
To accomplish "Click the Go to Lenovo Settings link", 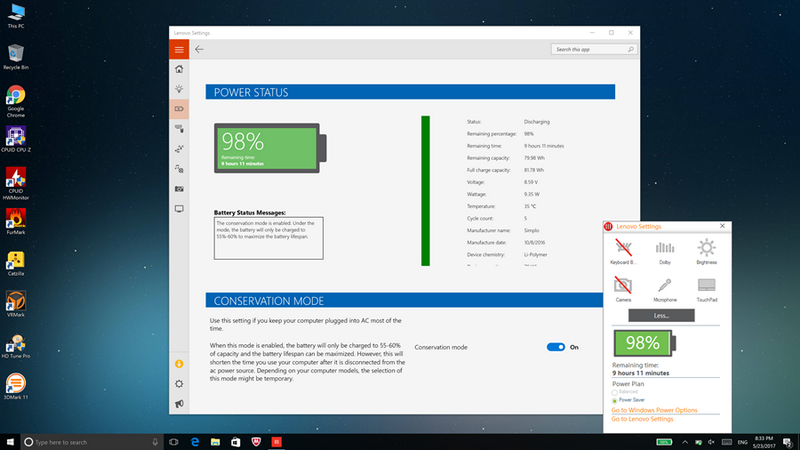I will pyautogui.click(x=642, y=419).
